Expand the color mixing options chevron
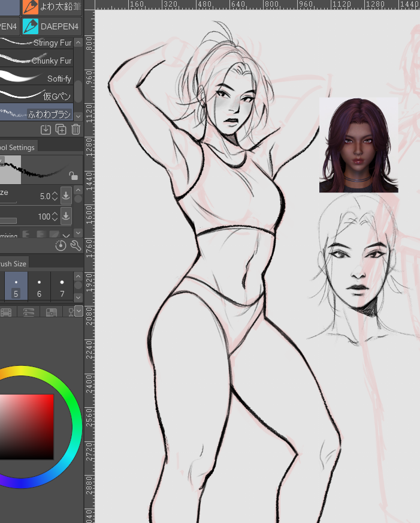This screenshot has width=420, height=523. pos(66,236)
